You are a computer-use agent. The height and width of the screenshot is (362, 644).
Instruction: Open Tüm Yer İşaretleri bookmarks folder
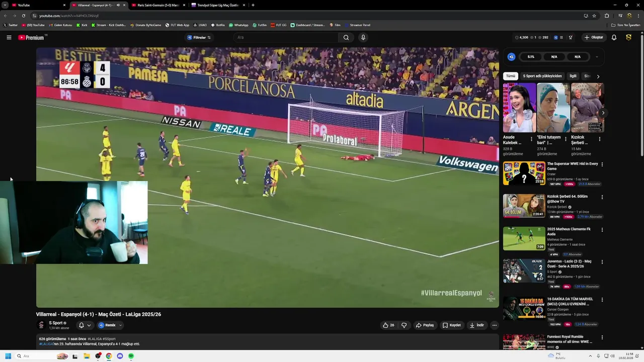click(626, 25)
